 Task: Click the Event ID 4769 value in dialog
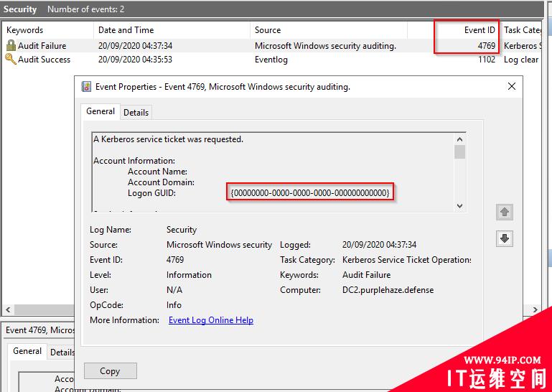[175, 260]
